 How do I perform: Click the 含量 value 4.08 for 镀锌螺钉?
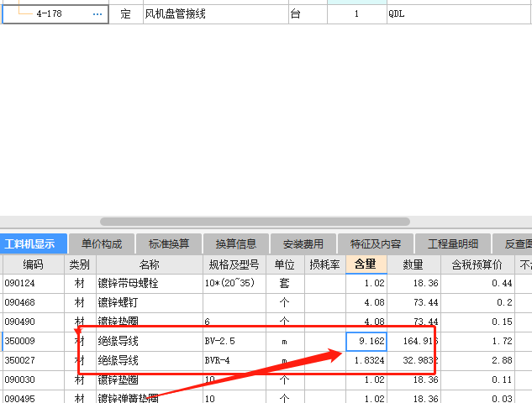point(366,303)
